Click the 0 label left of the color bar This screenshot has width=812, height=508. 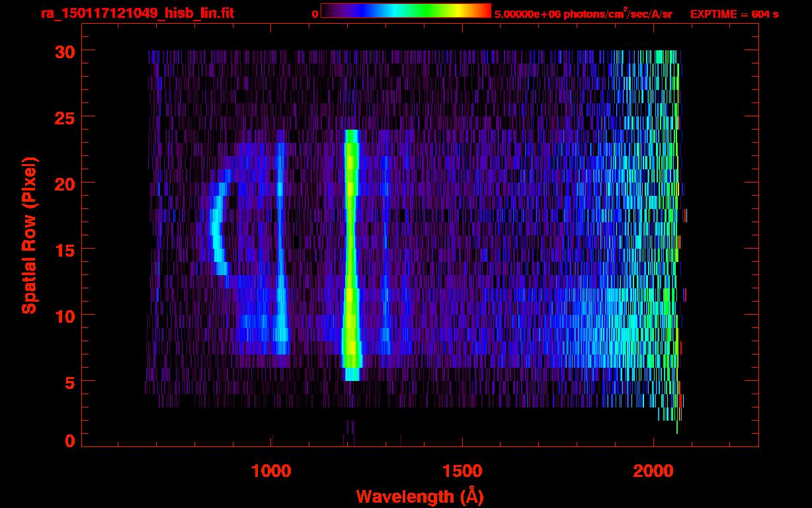[315, 14]
